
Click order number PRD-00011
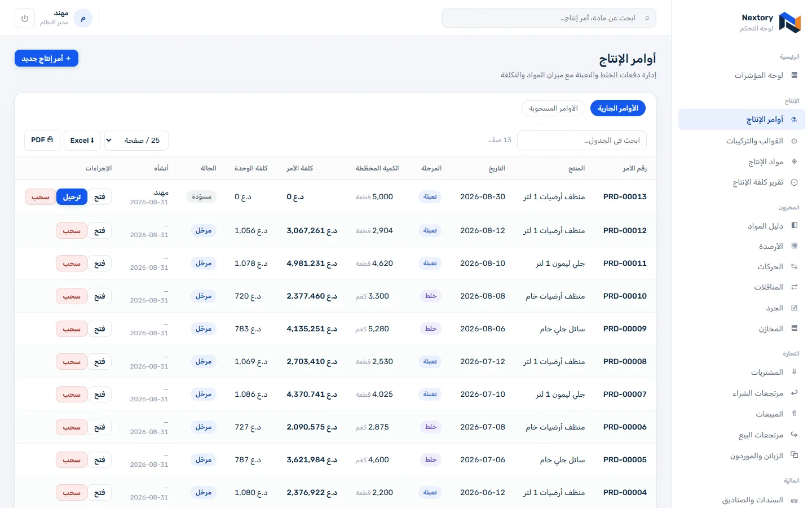[625, 264]
